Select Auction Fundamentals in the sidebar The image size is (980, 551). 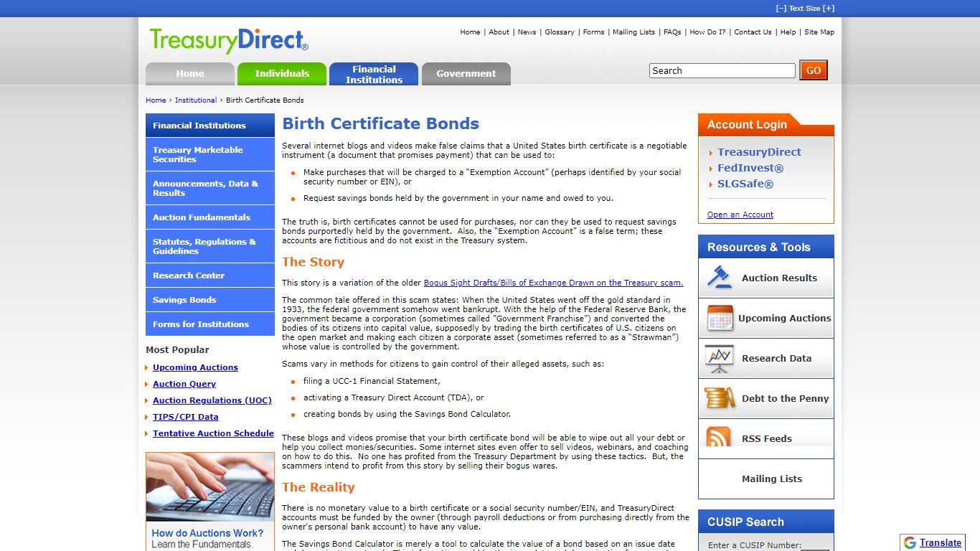tap(210, 217)
